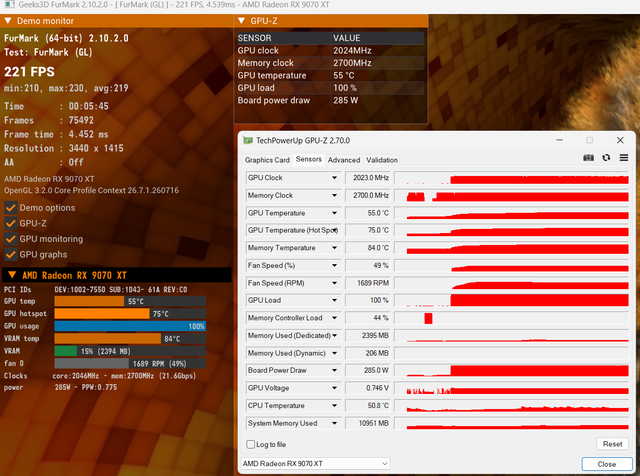
Task: Open GPU Voltage sensor dropdown
Action: tap(334, 388)
